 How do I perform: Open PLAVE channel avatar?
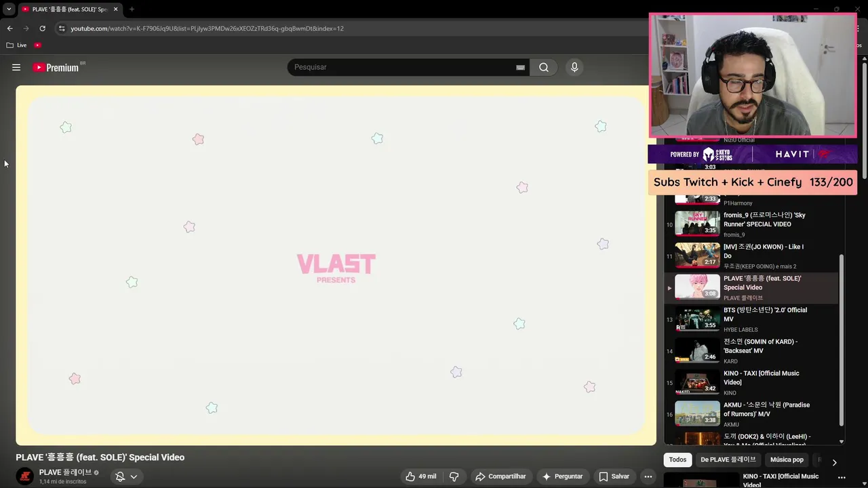(25, 476)
